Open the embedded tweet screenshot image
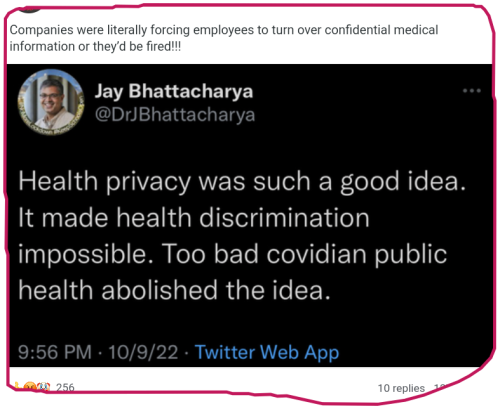500x409 pixels. pyautogui.click(x=250, y=215)
